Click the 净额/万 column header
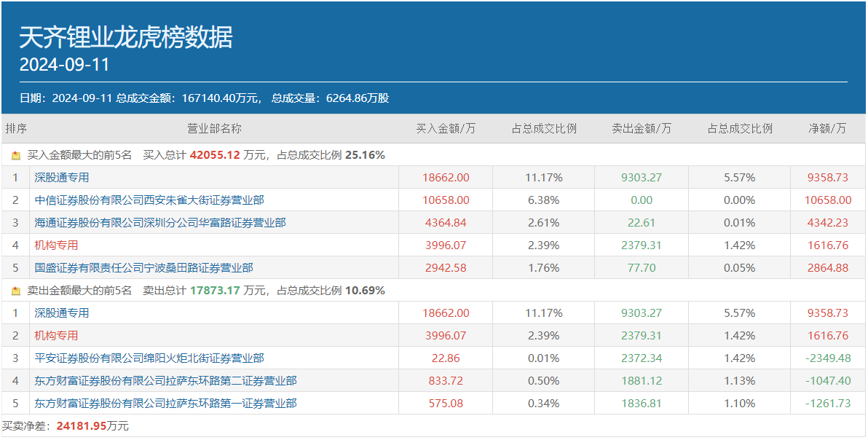The image size is (868, 440). click(x=828, y=129)
